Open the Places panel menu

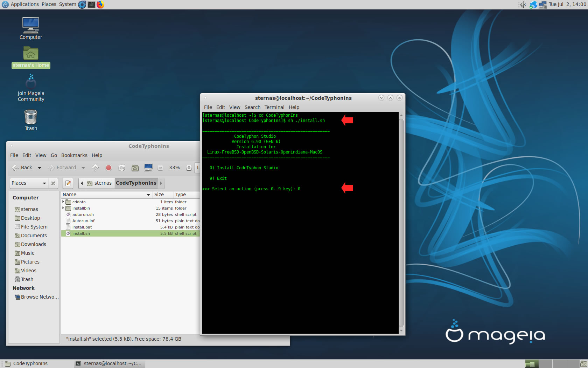click(49, 4)
